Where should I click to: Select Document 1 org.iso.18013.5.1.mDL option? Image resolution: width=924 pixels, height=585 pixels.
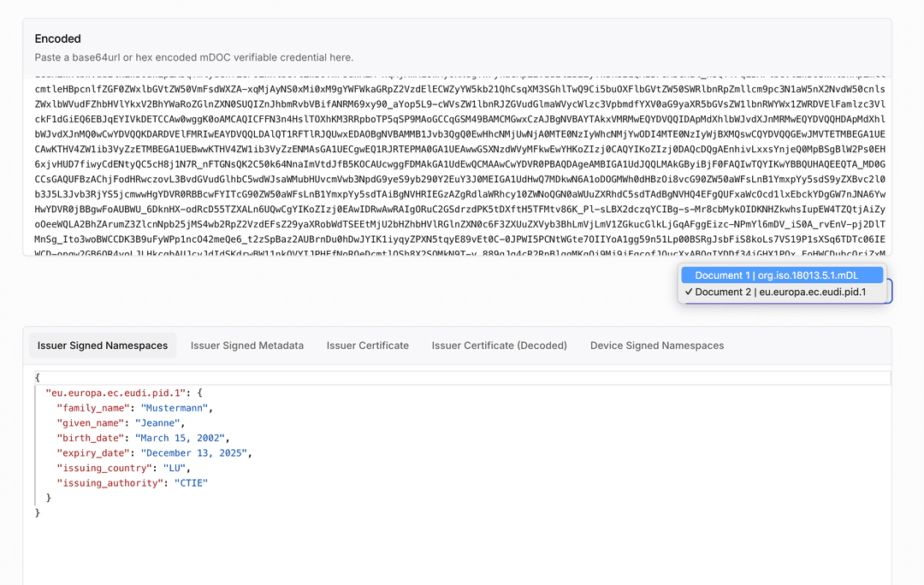(782, 275)
